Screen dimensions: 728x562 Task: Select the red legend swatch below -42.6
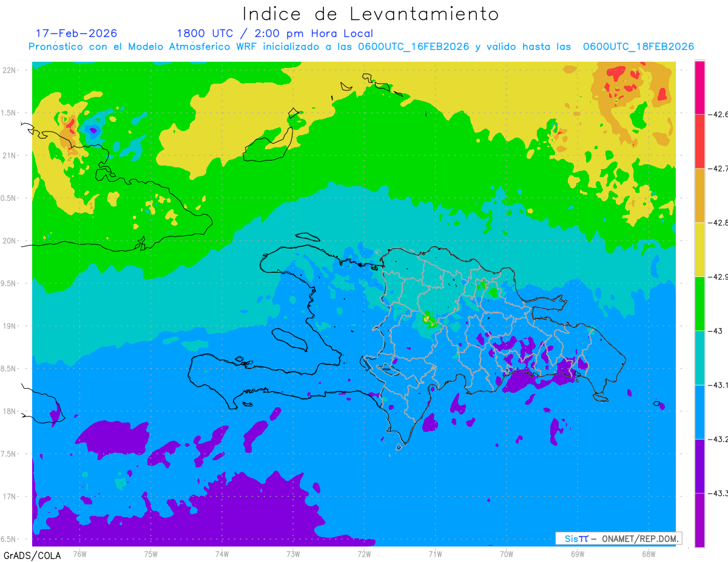[x=699, y=141]
